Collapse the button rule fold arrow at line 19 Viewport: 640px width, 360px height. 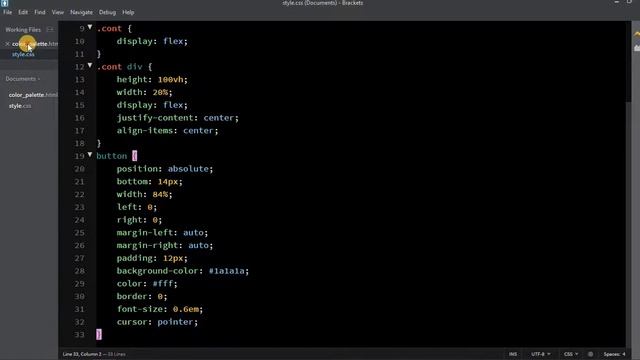click(90, 155)
